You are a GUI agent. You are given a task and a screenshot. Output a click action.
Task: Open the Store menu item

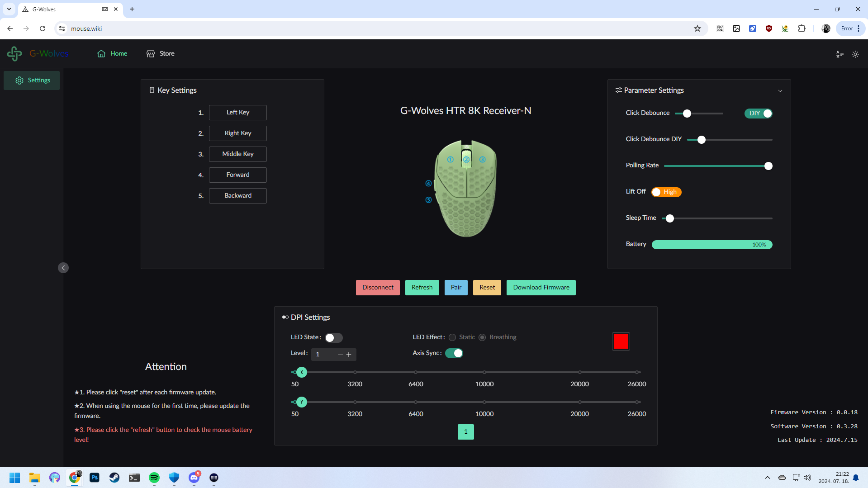(161, 53)
